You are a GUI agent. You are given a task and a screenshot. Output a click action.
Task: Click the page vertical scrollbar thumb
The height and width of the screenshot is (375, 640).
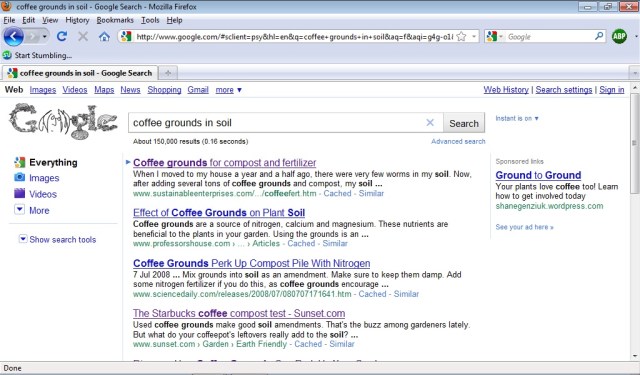click(635, 143)
